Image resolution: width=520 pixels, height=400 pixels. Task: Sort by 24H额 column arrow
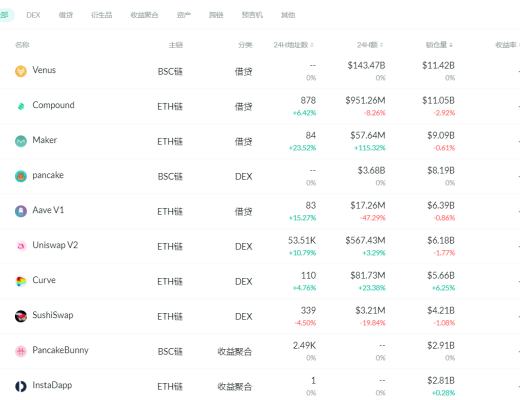[x=381, y=45]
